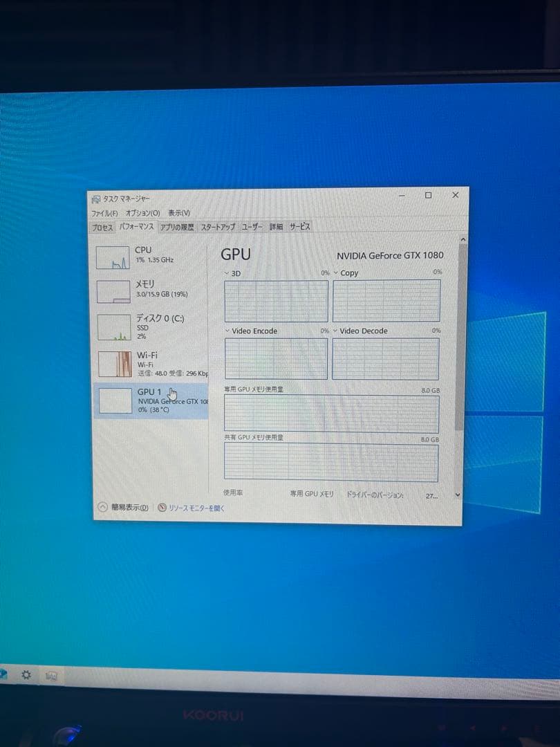The image size is (560, 747).
Task: Open the ファイル menu
Action: point(104,213)
